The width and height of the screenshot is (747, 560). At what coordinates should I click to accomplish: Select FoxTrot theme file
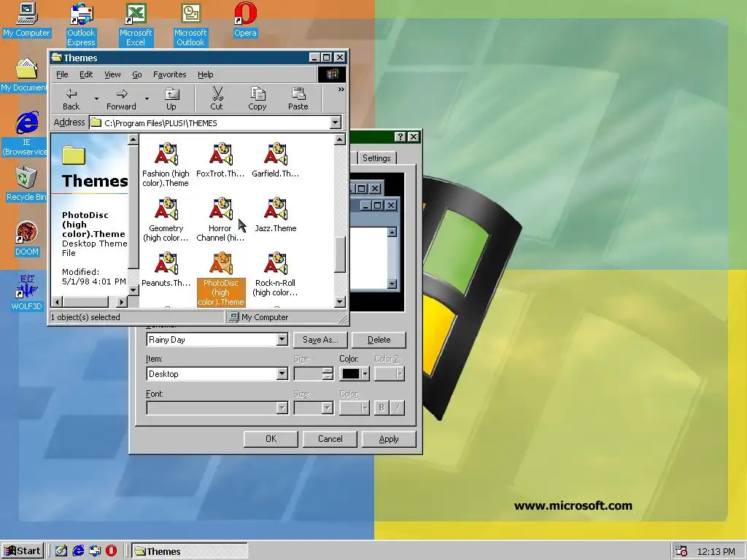pos(220,160)
